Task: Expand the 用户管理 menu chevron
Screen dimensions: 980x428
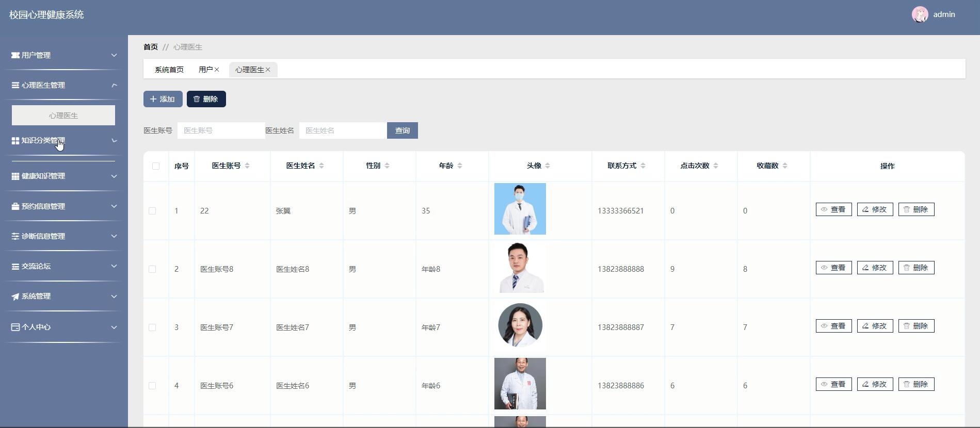Action: click(114, 55)
